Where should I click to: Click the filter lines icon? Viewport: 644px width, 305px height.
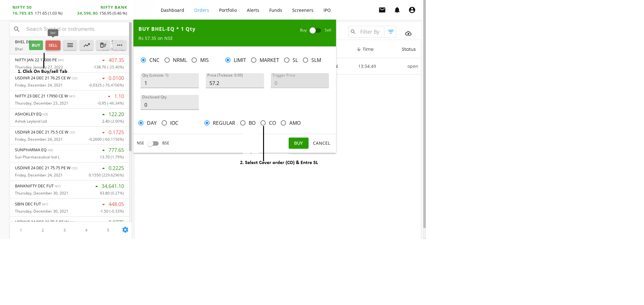[x=391, y=32]
